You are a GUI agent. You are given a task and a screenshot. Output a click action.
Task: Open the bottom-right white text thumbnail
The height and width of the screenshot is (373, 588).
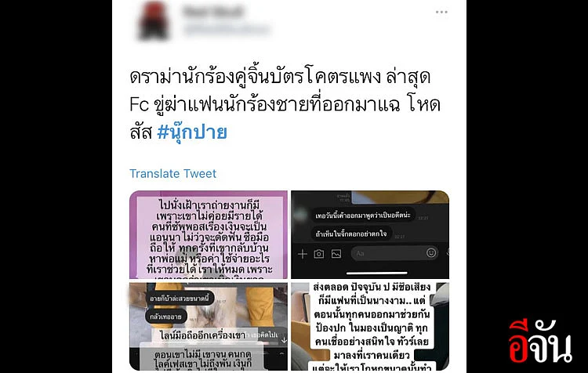370,327
